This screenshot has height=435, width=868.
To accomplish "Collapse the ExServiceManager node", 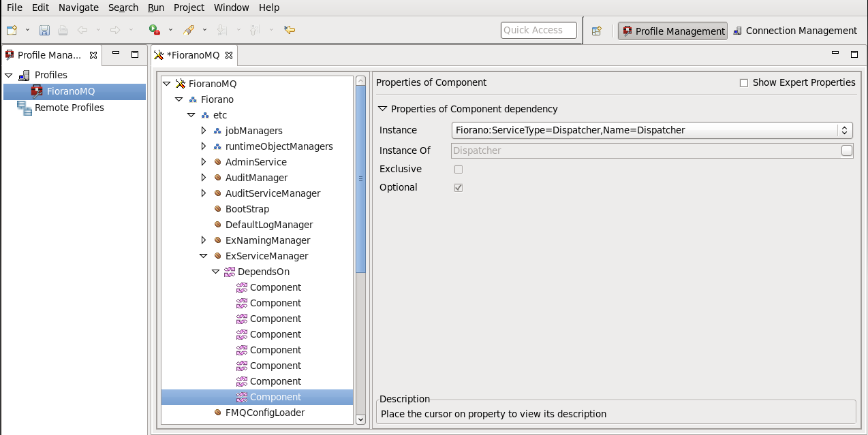I will [203, 256].
